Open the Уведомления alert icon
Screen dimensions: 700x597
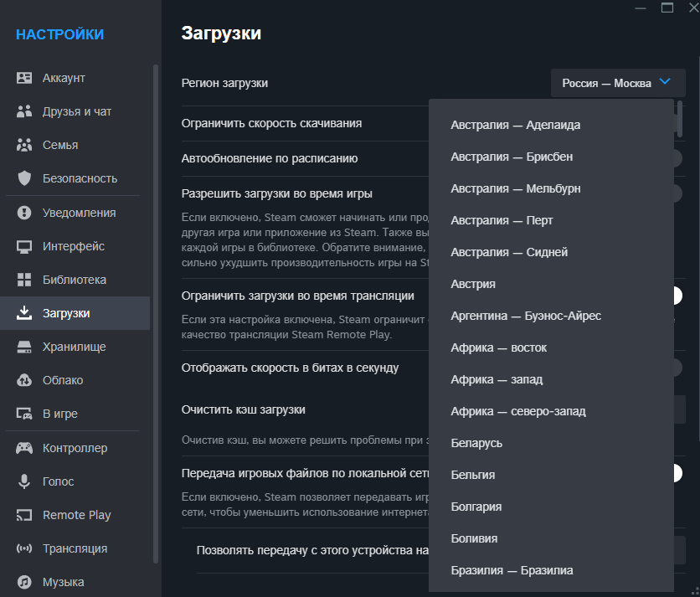coord(24,213)
